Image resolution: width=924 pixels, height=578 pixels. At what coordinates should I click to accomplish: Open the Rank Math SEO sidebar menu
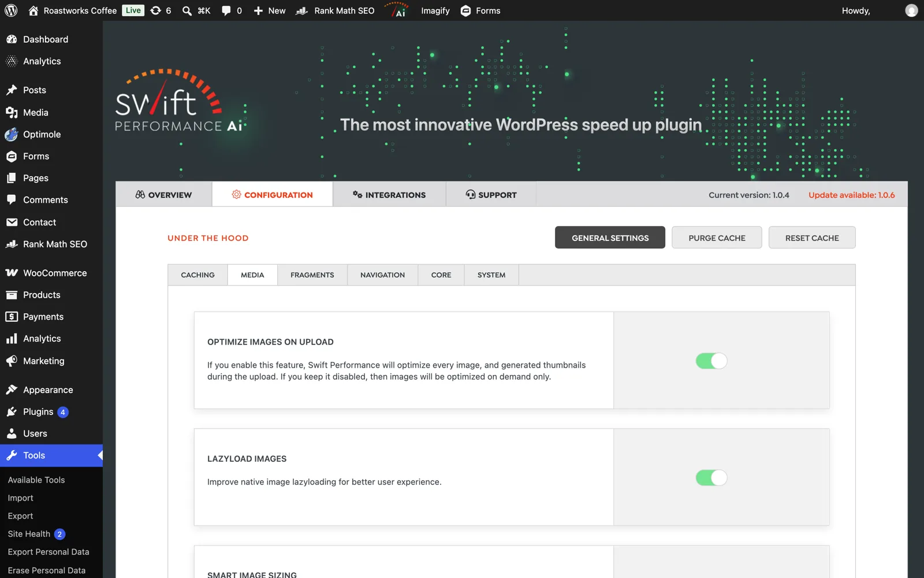coord(51,244)
